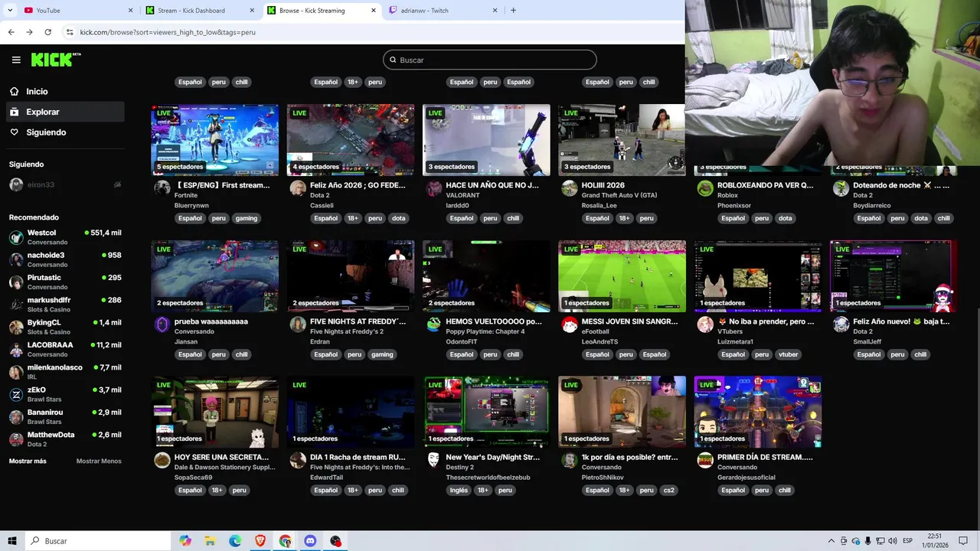Click Erdran's channel avatar
The image size is (980, 551).
point(298,324)
